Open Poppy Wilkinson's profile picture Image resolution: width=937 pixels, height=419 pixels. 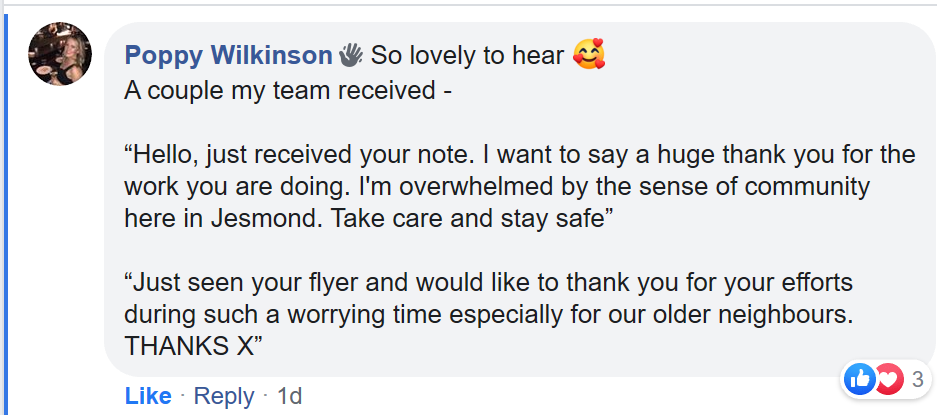pos(59,54)
